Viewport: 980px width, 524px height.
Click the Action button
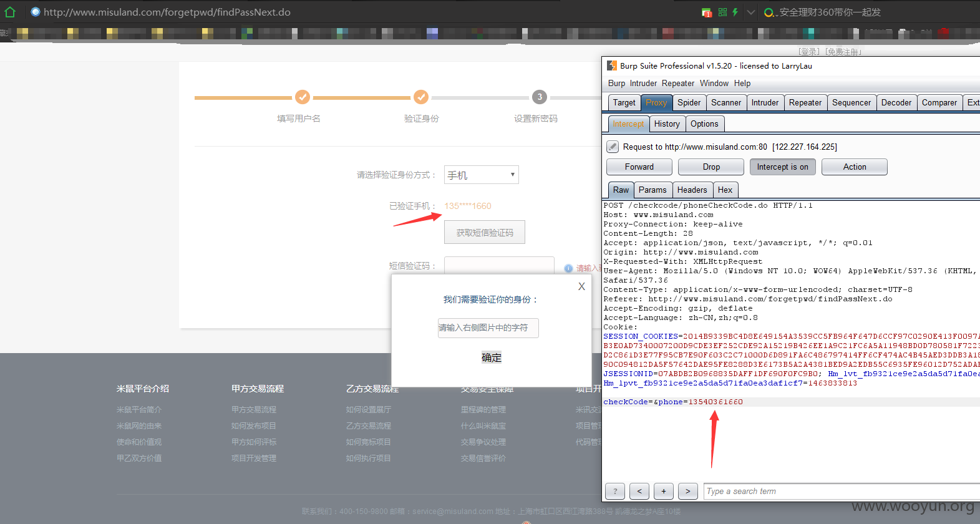[x=855, y=167]
